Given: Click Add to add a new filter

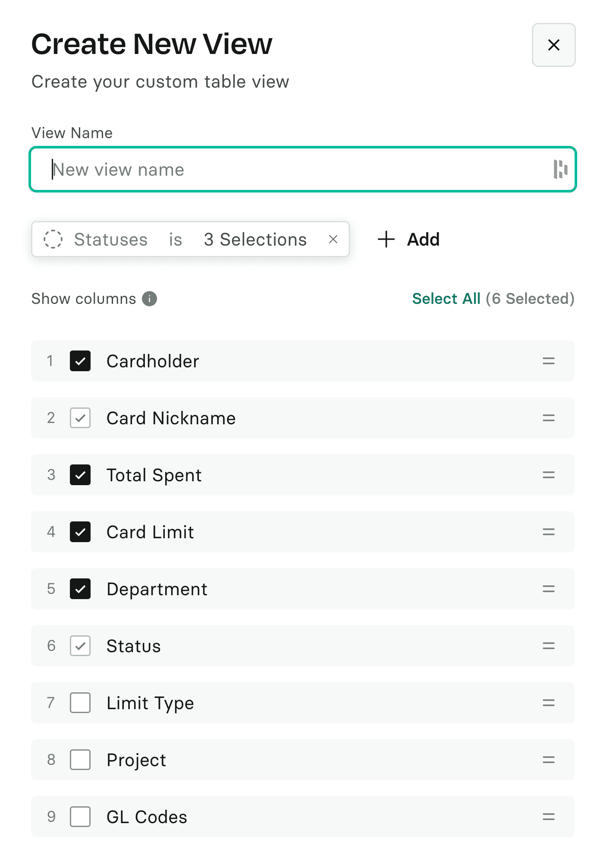Looking at the screenshot, I should click(x=409, y=240).
